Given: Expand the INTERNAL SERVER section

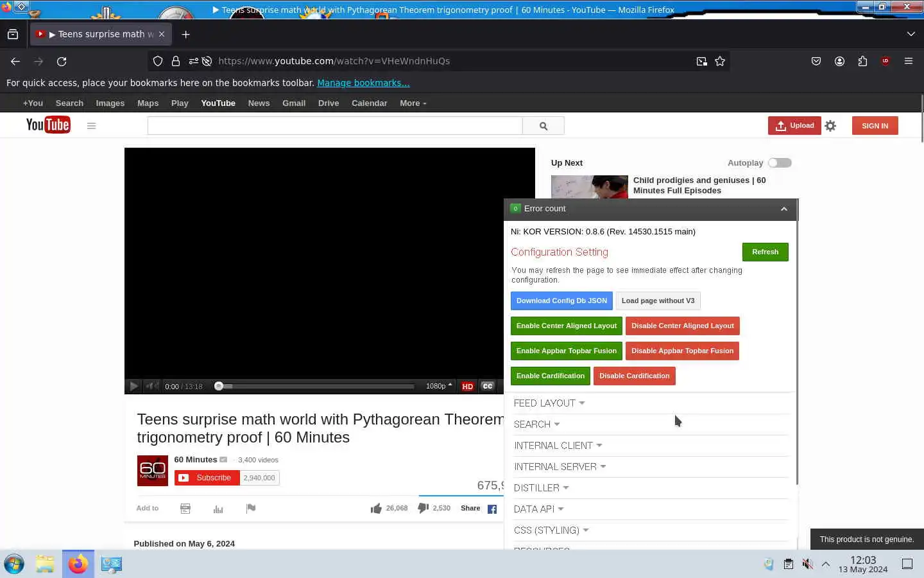Looking at the screenshot, I should pyautogui.click(x=560, y=467).
